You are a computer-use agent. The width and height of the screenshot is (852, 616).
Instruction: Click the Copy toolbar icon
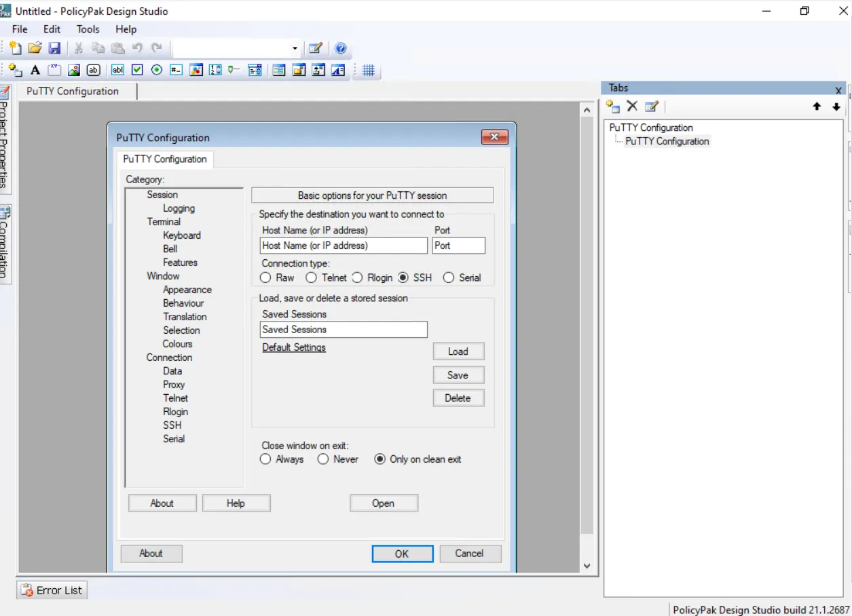pos(98,48)
